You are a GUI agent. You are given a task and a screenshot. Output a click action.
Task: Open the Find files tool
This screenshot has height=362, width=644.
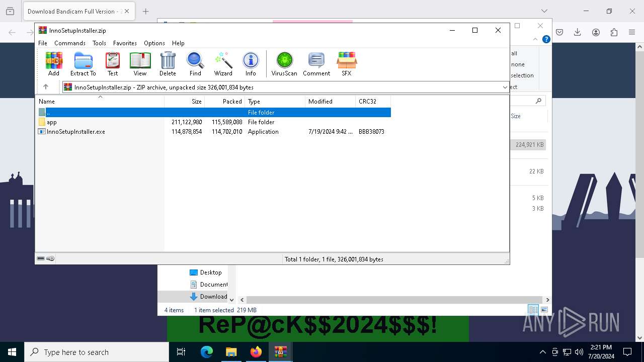pos(195,64)
